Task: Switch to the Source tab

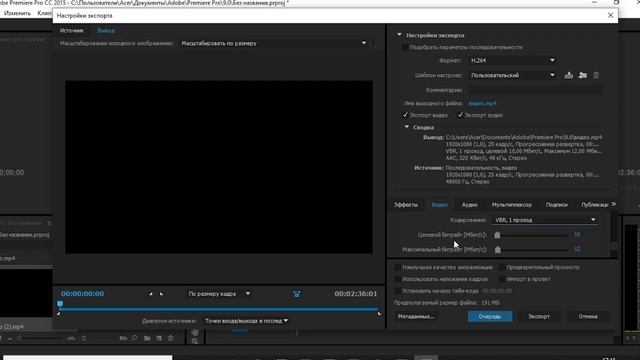Action: pos(71,31)
